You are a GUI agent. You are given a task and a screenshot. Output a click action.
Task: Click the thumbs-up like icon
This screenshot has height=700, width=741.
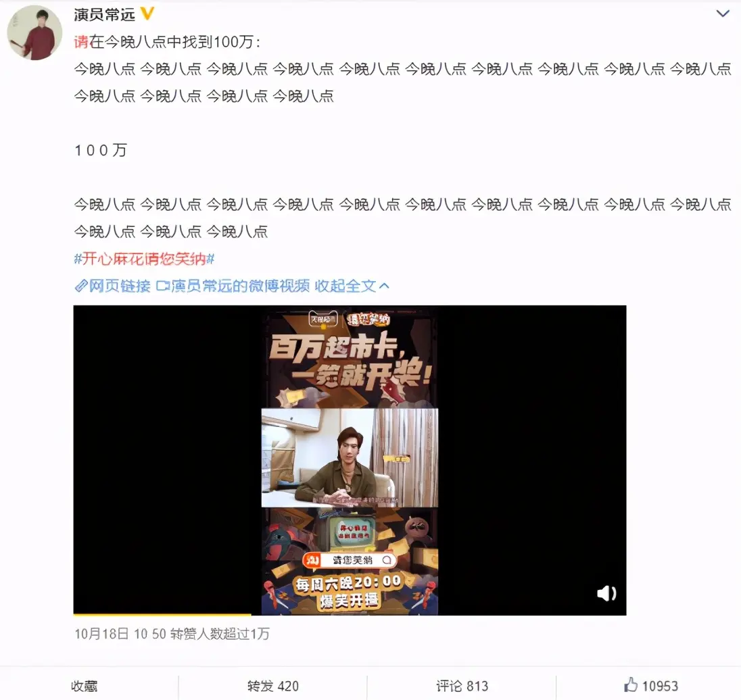pos(631,684)
